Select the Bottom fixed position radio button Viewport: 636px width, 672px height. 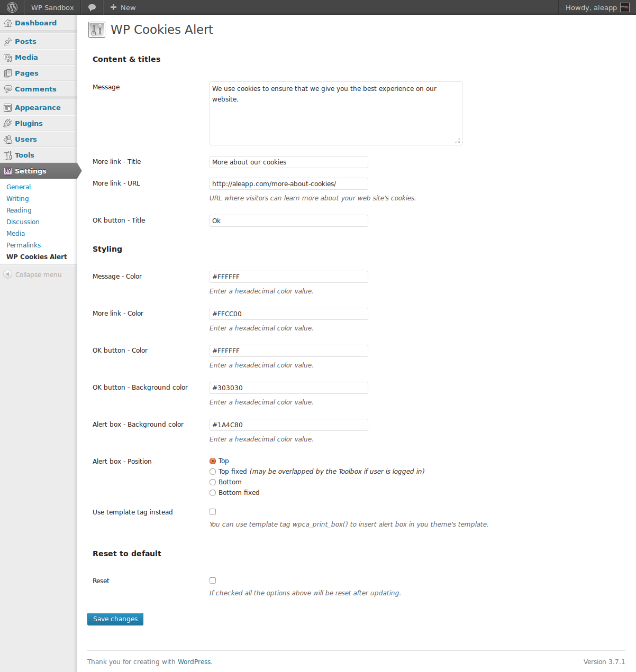(213, 493)
